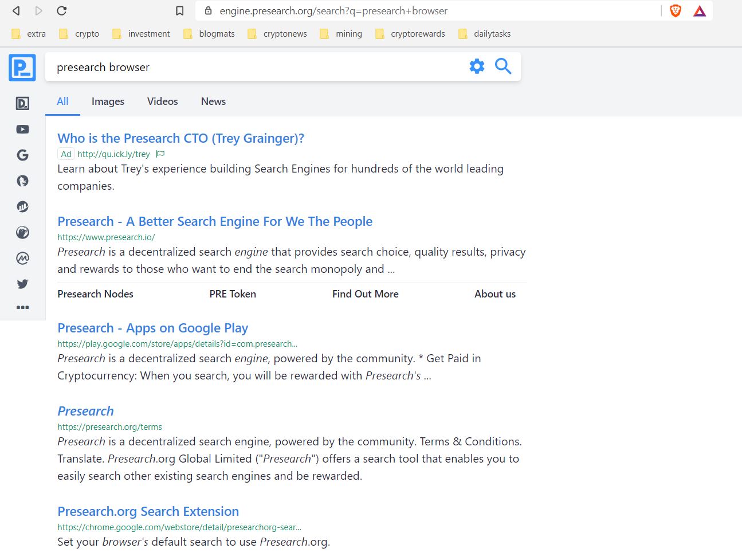The width and height of the screenshot is (742, 560).
Task: Open the blogmats bookmarks folder
Action: click(x=209, y=34)
